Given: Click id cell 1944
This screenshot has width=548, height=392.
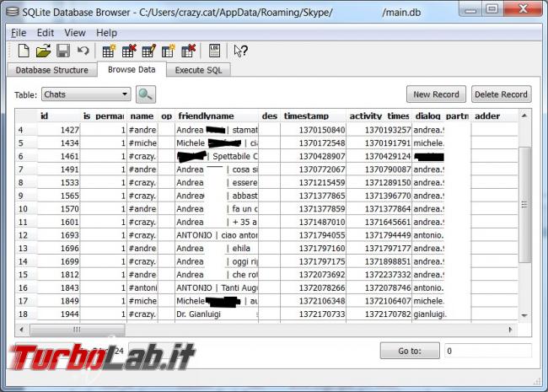Looking at the screenshot, I should (x=58, y=314).
